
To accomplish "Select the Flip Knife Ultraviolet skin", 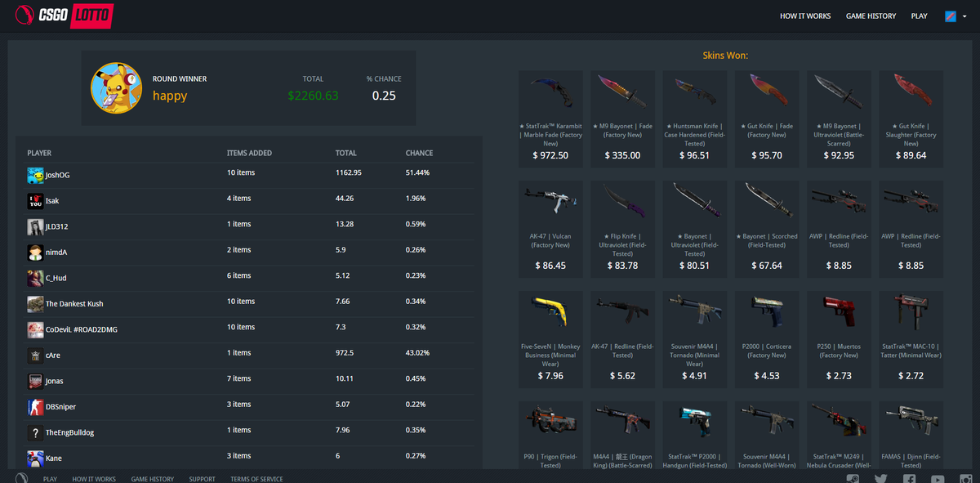I will (x=622, y=229).
